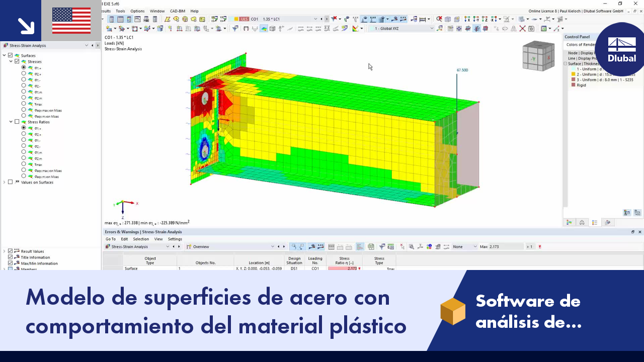Click the delete results red X icon
This screenshot has width=644, height=362.
pos(334,19)
